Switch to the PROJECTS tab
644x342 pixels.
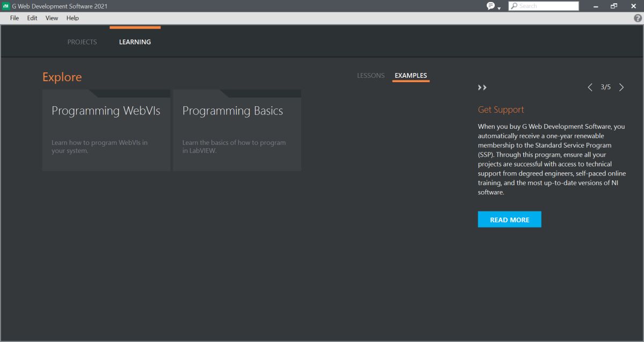[x=82, y=42]
